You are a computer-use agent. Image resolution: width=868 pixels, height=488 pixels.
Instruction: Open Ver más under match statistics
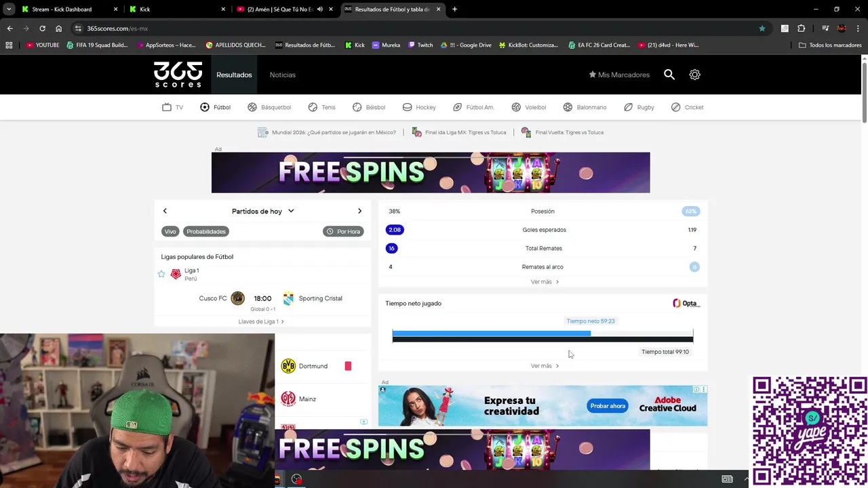pyautogui.click(x=545, y=282)
